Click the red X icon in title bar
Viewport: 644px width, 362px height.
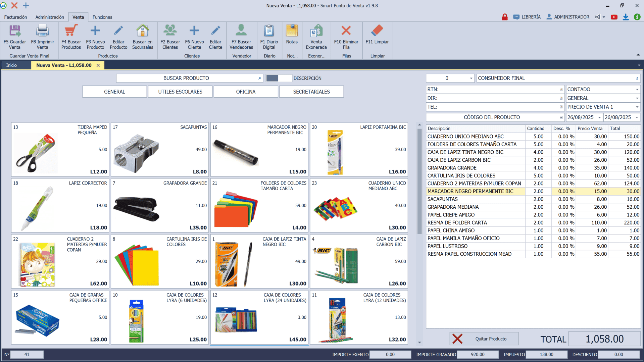(14, 5)
